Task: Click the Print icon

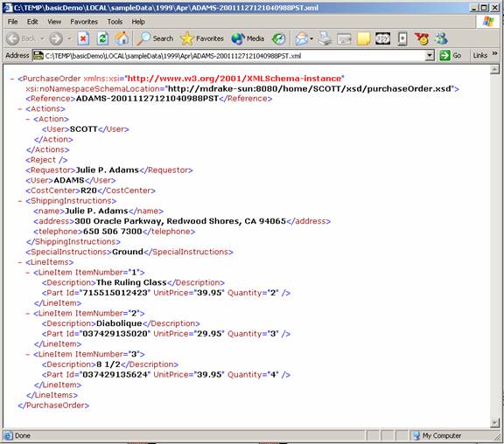Action: [325, 38]
